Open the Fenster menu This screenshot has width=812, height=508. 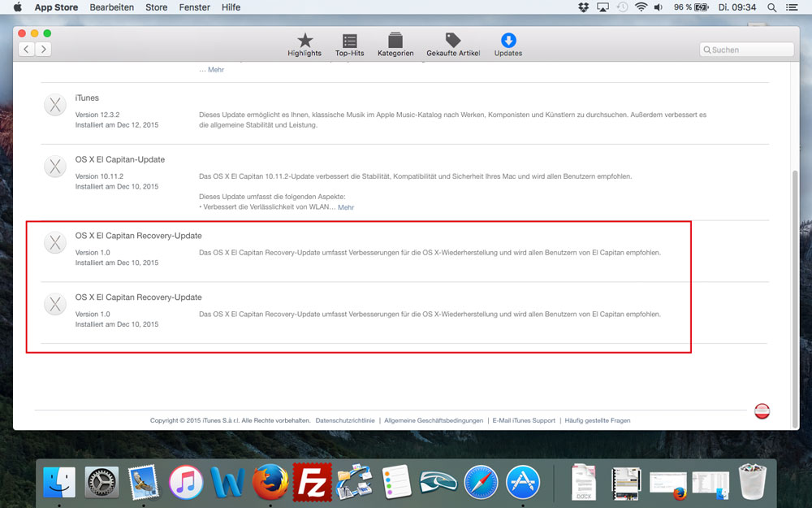point(195,7)
